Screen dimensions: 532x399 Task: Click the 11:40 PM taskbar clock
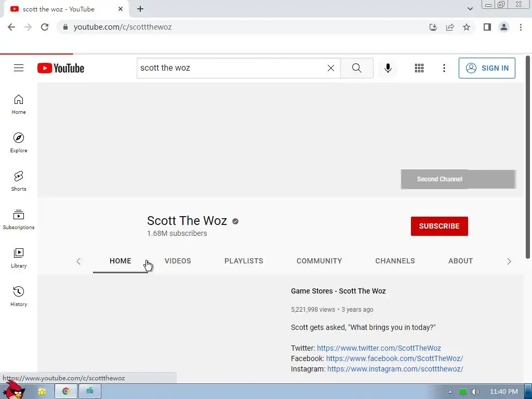pyautogui.click(x=504, y=392)
